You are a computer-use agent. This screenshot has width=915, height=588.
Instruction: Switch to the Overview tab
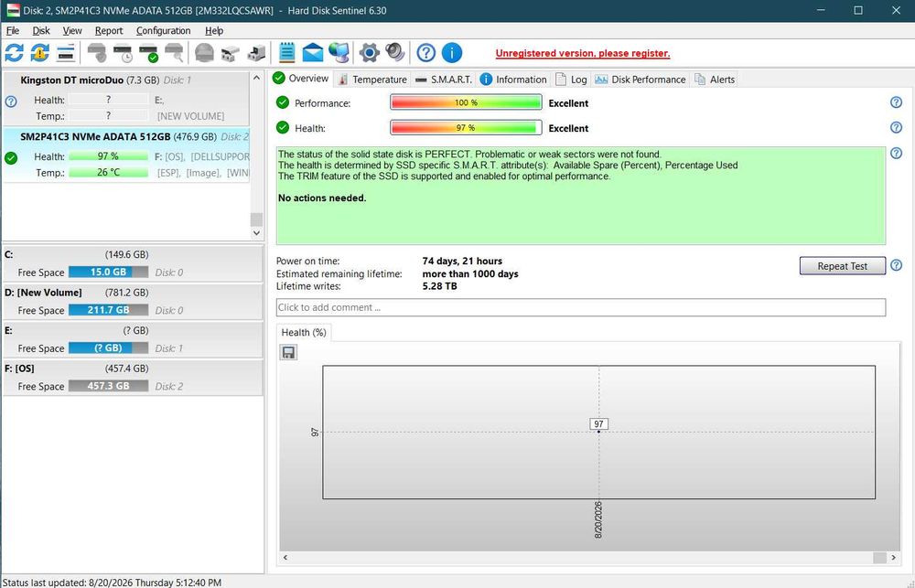[301, 78]
